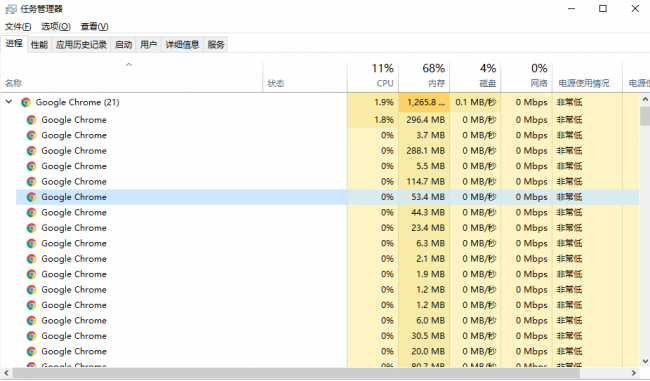Sort by the 0% 网络 column header
Viewport: 650px width, 381px height.
(x=526, y=77)
